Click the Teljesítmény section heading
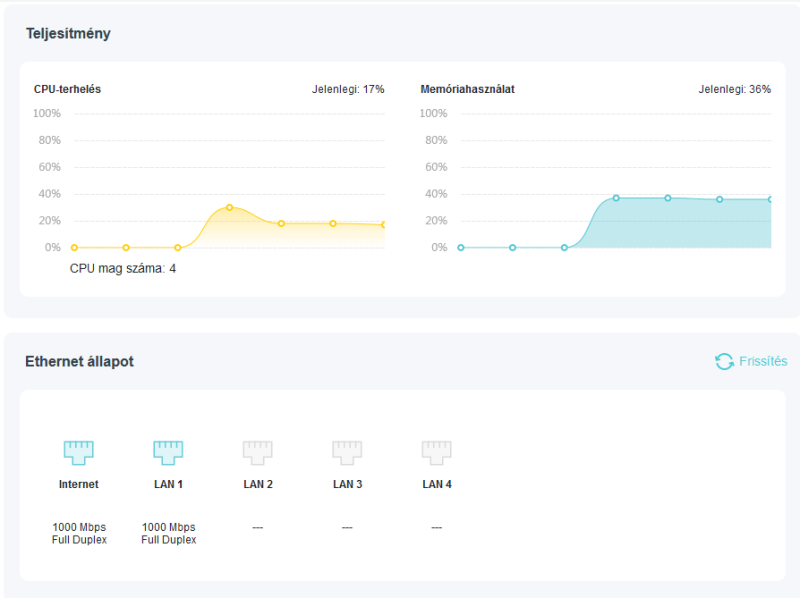 (x=68, y=34)
